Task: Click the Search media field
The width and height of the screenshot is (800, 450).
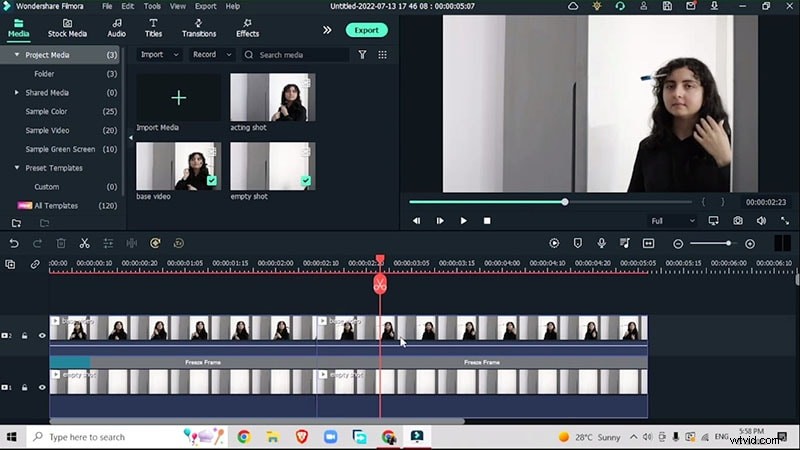Action: coord(295,55)
